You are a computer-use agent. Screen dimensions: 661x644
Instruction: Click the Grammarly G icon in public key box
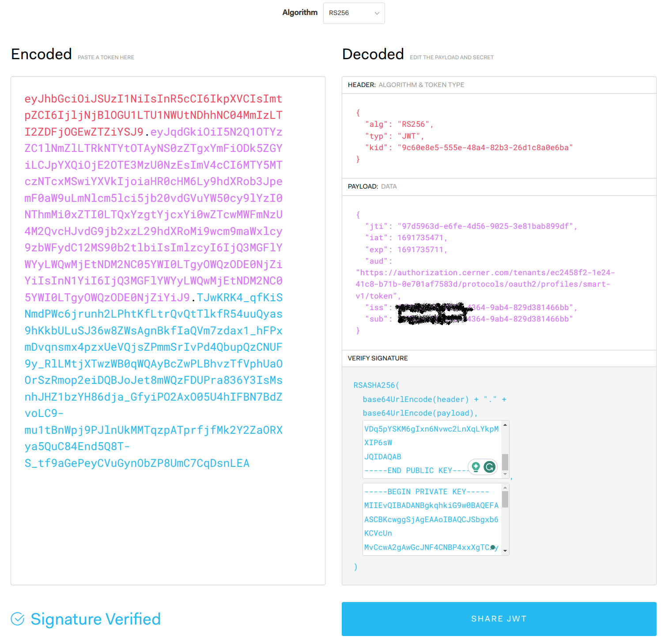[489, 467]
